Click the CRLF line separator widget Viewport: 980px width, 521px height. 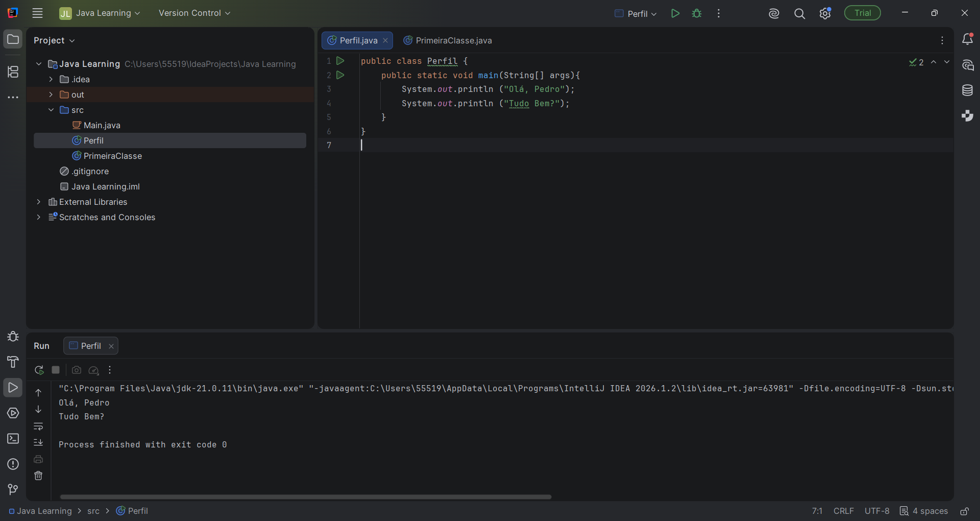(843, 511)
